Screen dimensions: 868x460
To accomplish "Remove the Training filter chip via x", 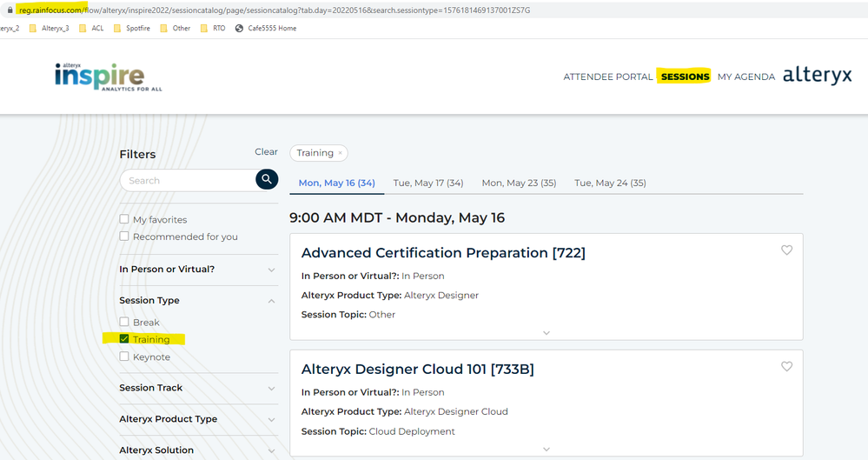I will tap(341, 153).
